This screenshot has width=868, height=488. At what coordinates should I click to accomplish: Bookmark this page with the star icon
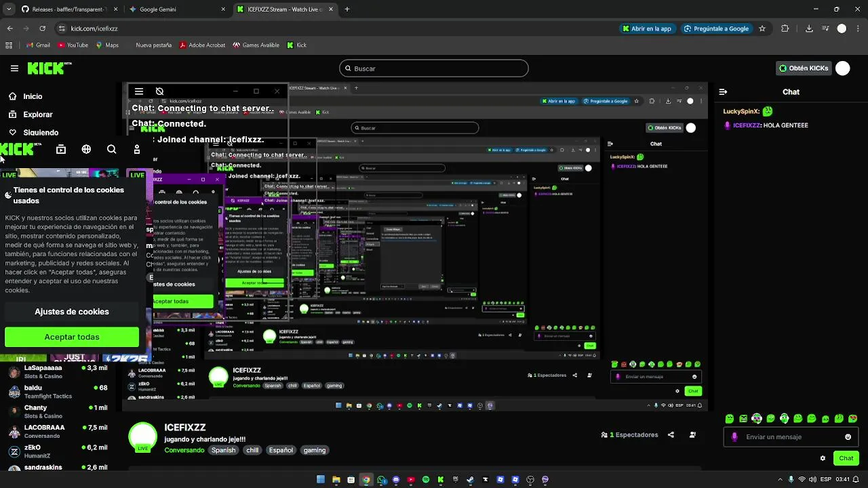[x=762, y=28]
